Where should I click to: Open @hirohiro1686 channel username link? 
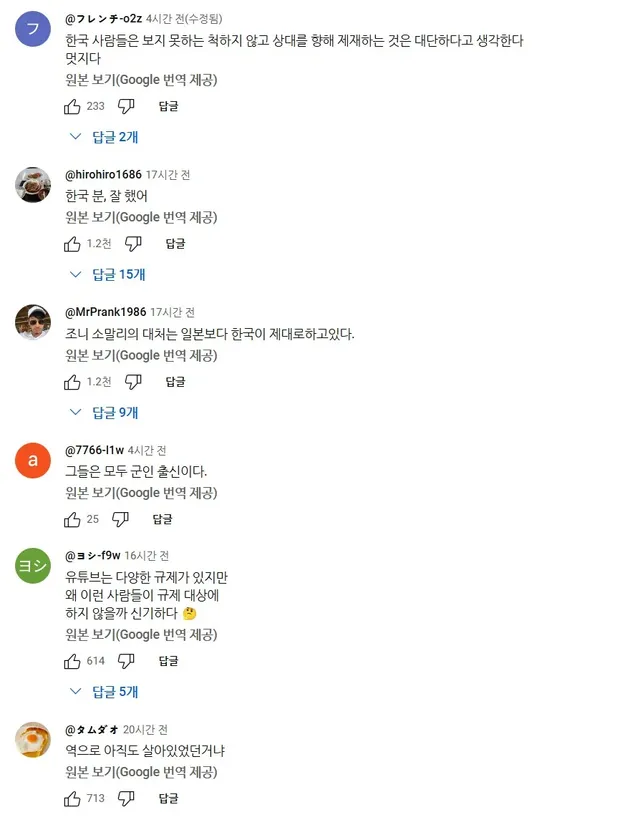(103, 175)
